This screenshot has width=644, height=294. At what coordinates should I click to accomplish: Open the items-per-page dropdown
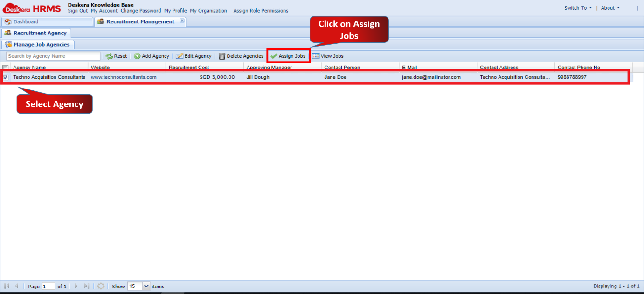point(146,286)
